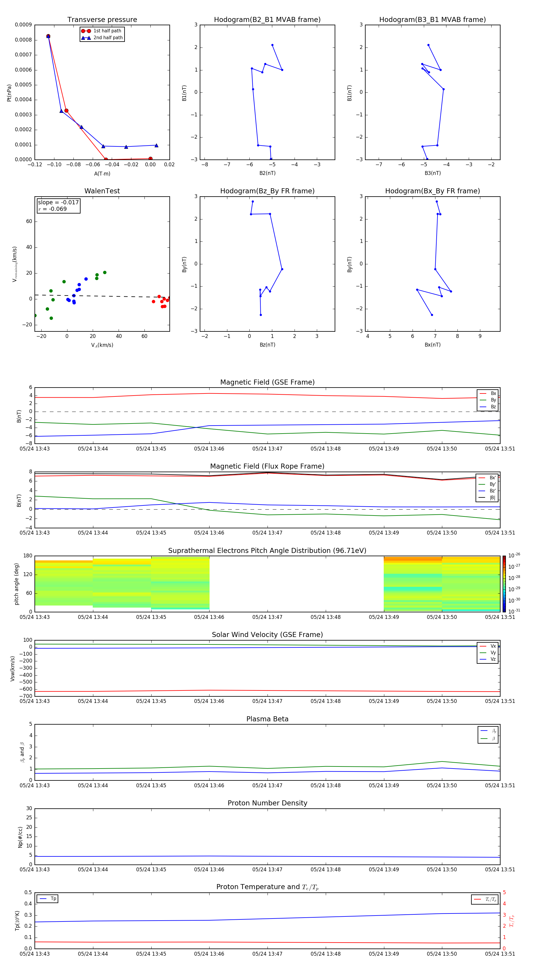The image size is (535, 980).
Task: Click the "Pt(nPa)" y-axis label
Action: (x=9, y=92)
